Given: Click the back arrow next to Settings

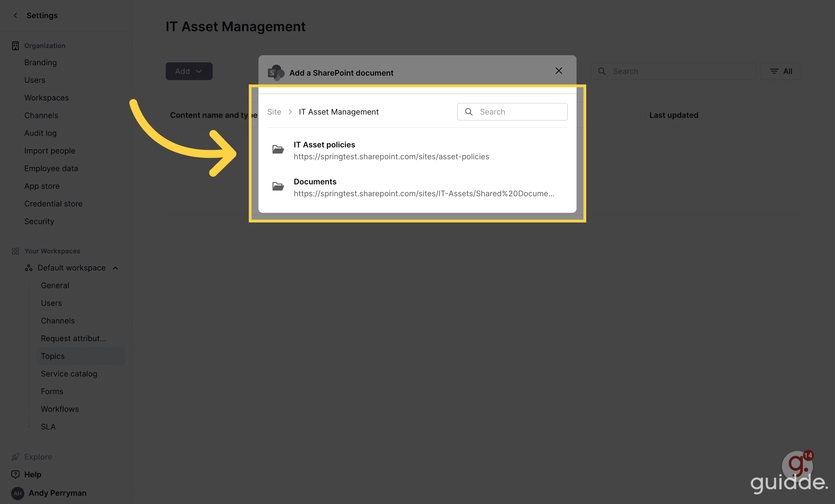Looking at the screenshot, I should pos(15,15).
